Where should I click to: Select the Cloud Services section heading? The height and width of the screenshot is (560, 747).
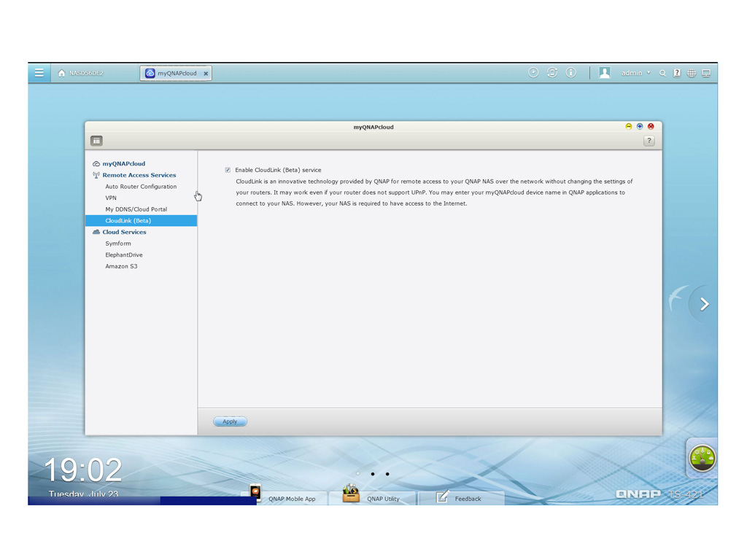pyautogui.click(x=124, y=233)
